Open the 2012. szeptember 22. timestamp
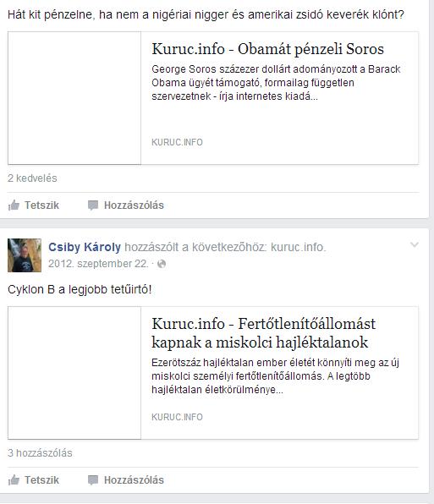Image resolution: width=434 pixels, height=504 pixels. pyautogui.click(x=98, y=264)
